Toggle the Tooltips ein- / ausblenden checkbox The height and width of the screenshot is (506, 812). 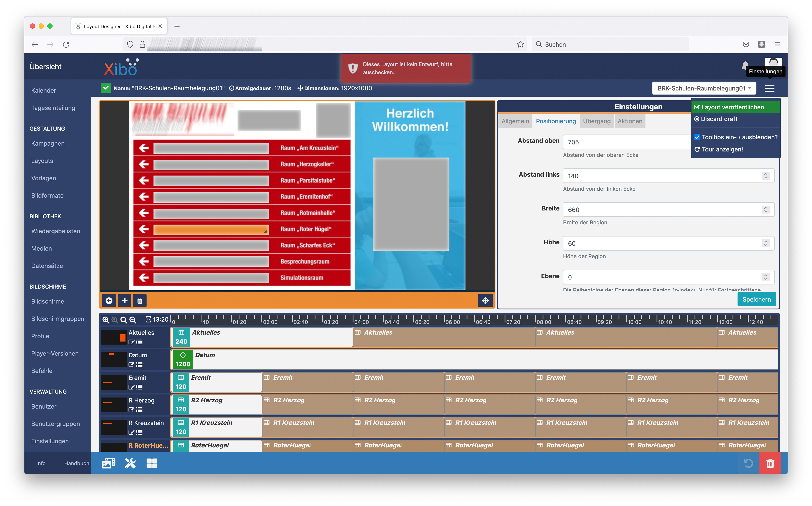coord(697,137)
